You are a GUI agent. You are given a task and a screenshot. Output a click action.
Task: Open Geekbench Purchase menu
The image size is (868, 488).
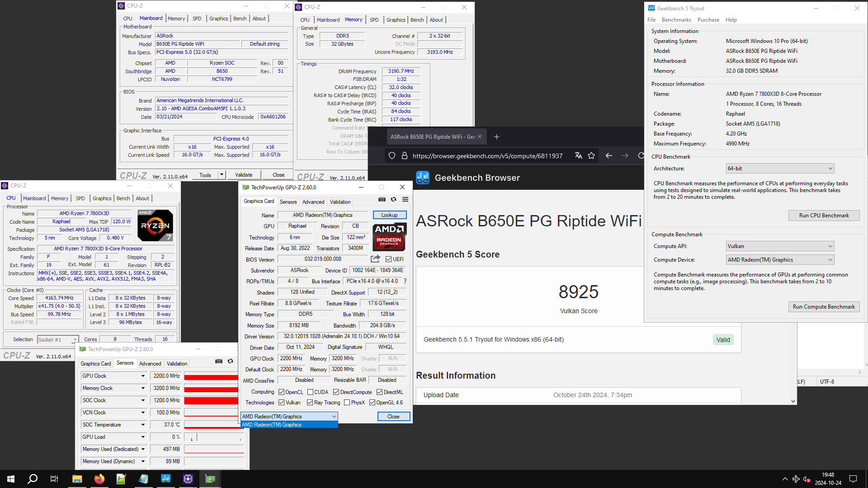point(708,20)
